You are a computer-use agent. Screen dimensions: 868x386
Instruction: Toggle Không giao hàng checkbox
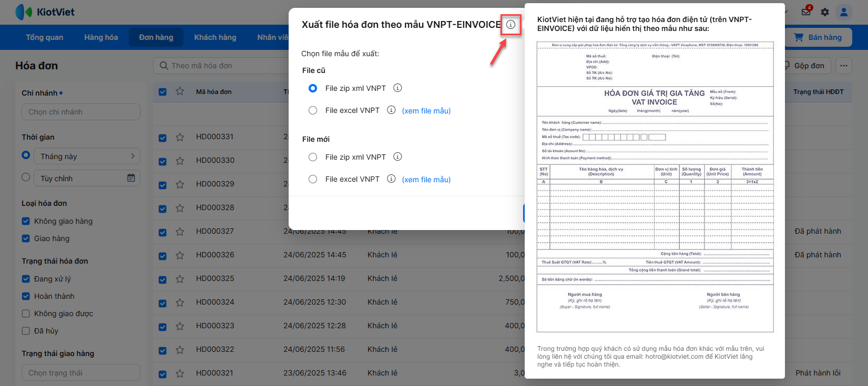26,221
